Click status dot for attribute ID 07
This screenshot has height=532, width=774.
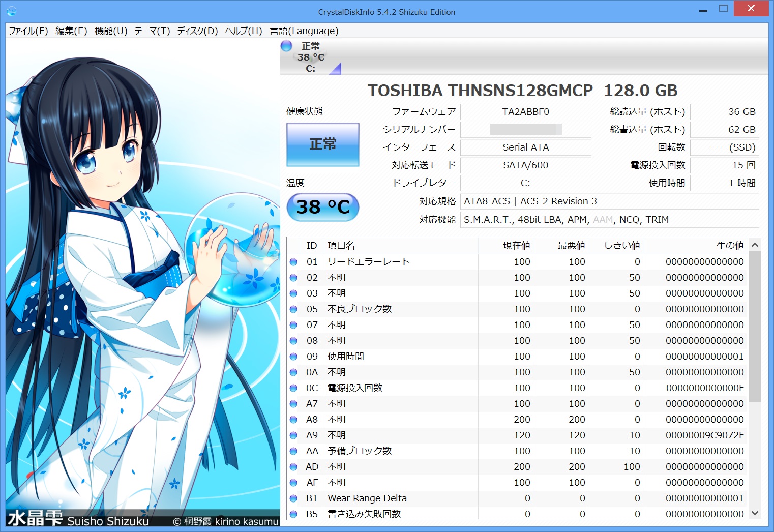click(293, 325)
